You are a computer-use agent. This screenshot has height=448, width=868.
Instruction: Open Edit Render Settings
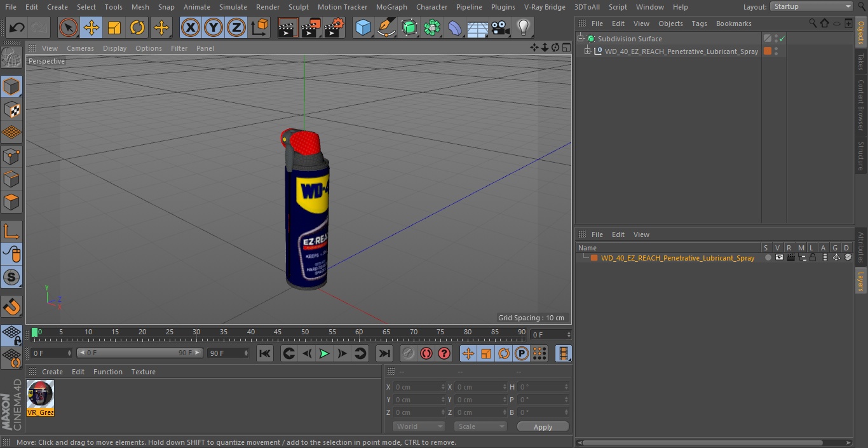coord(334,28)
